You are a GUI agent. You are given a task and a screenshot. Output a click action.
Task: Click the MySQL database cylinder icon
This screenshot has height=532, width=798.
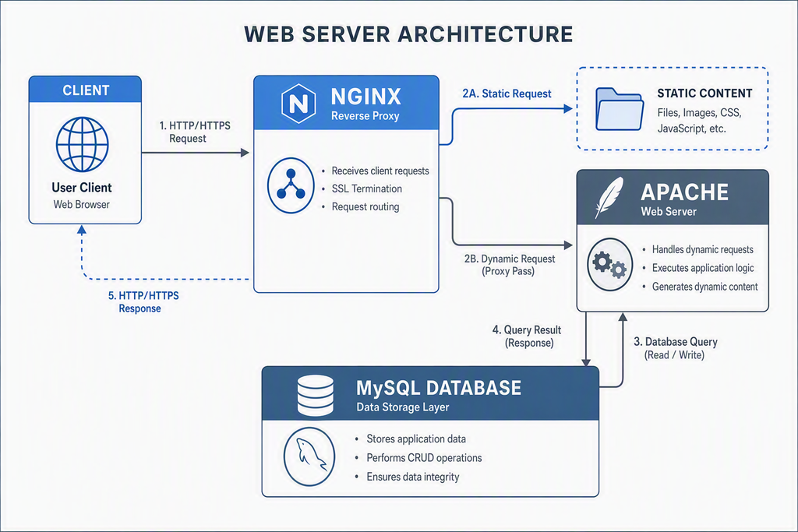coord(316,395)
